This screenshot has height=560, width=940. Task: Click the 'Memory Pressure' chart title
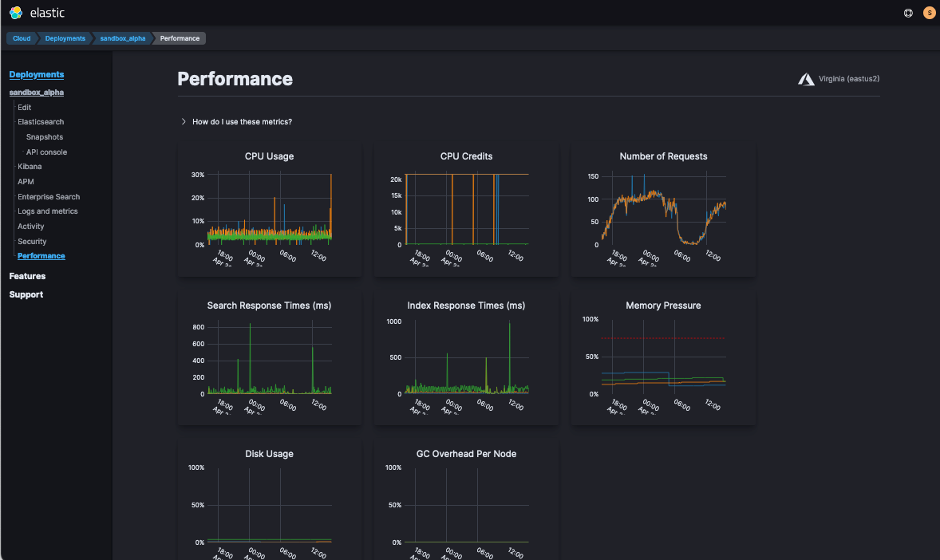[x=663, y=306]
